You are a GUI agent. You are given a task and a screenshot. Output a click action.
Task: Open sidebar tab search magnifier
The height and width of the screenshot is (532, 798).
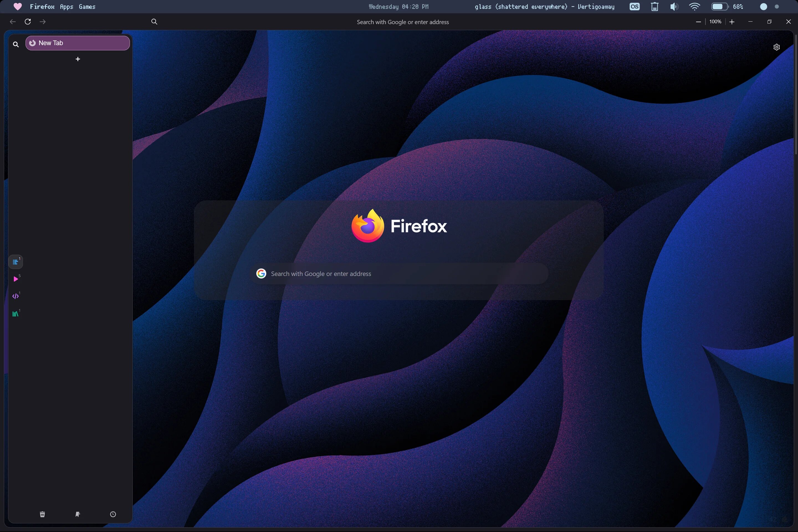click(x=16, y=44)
